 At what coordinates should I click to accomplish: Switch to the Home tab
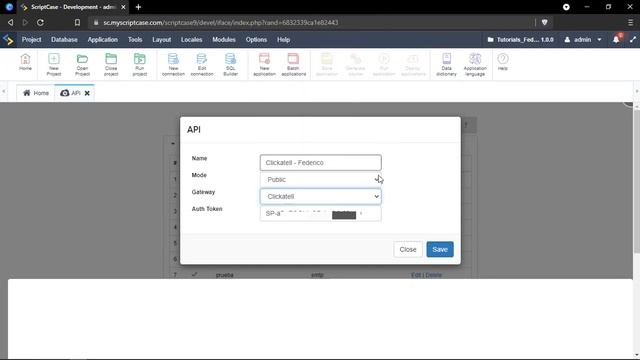(36, 93)
